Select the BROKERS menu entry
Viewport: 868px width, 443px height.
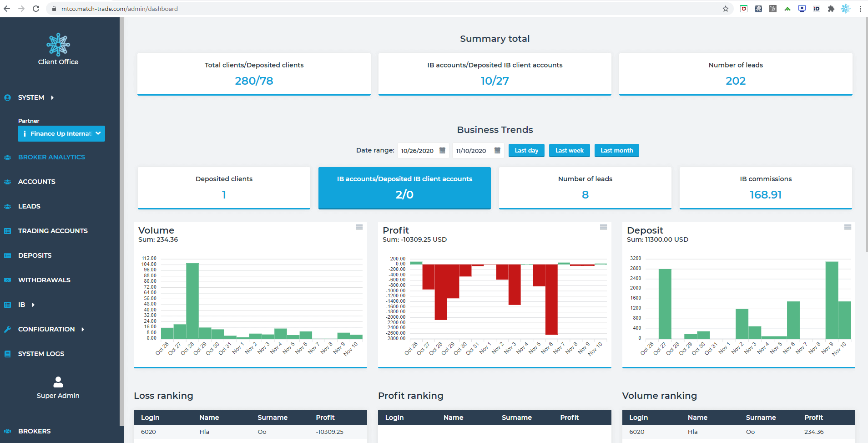click(x=34, y=431)
